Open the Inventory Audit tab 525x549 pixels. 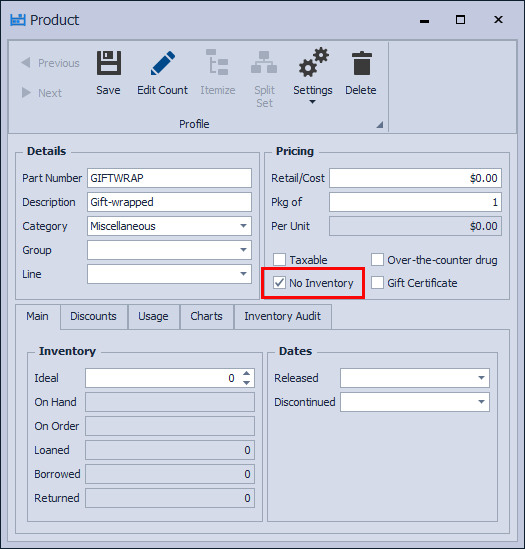[283, 317]
